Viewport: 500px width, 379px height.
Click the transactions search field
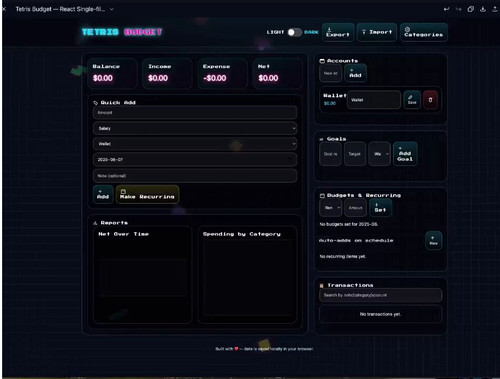380,295
